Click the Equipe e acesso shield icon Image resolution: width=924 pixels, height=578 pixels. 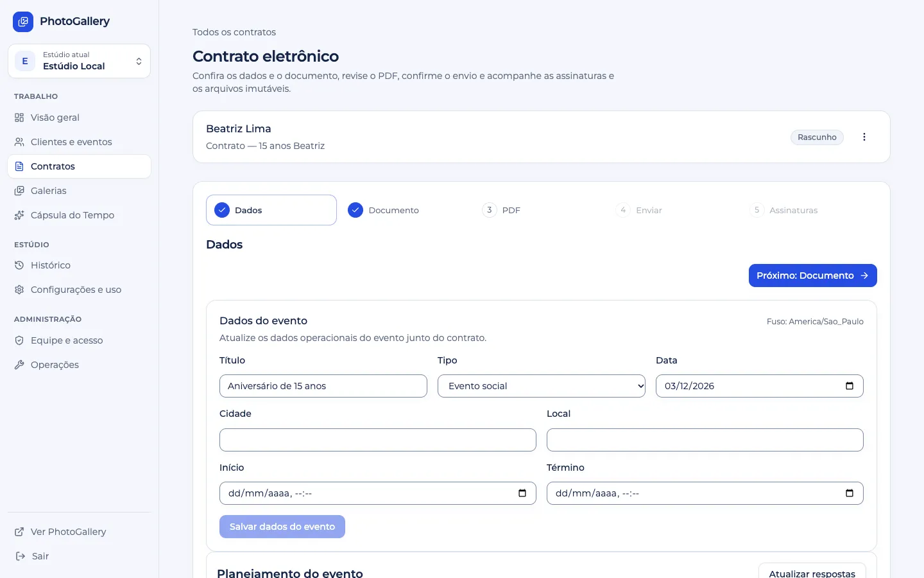pyautogui.click(x=19, y=340)
